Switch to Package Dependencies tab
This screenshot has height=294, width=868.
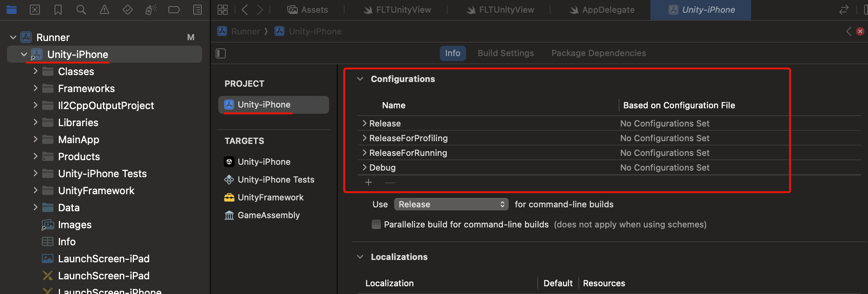point(599,53)
